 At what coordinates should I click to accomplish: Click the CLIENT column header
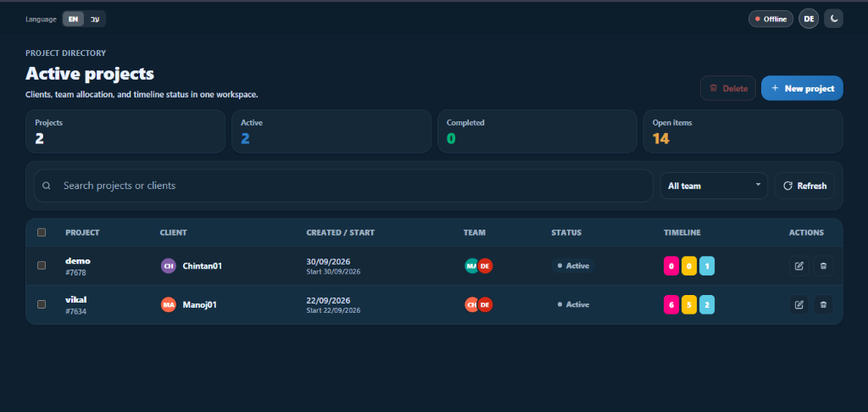(173, 232)
